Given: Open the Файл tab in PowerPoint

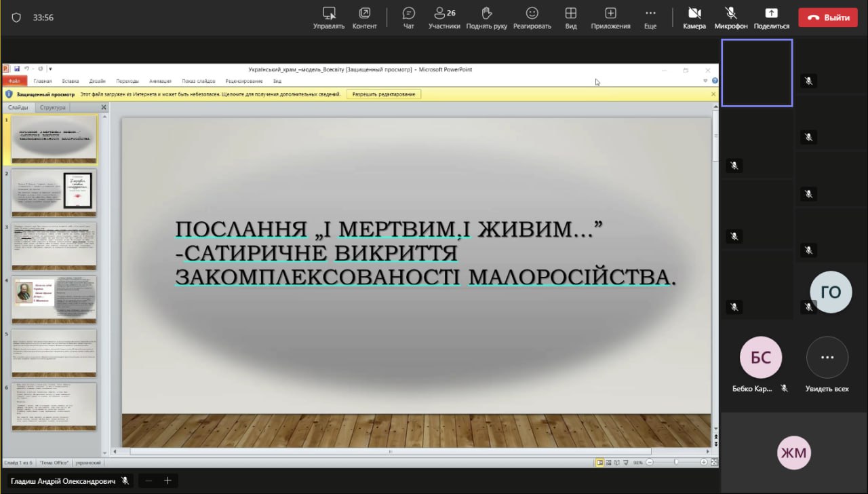Looking at the screenshot, I should (14, 81).
